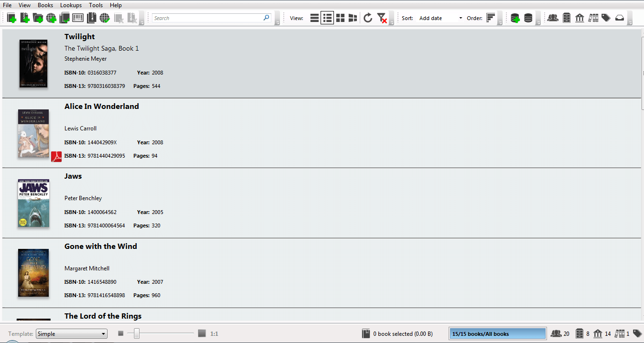This screenshot has width=644, height=343.
Task: Click the publishers count icon in status bar
Action: click(598, 333)
